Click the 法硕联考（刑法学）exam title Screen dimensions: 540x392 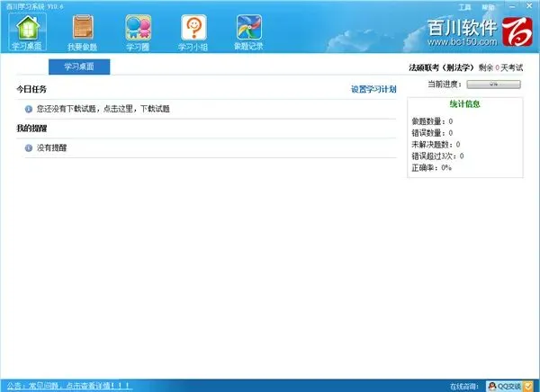[442, 67]
